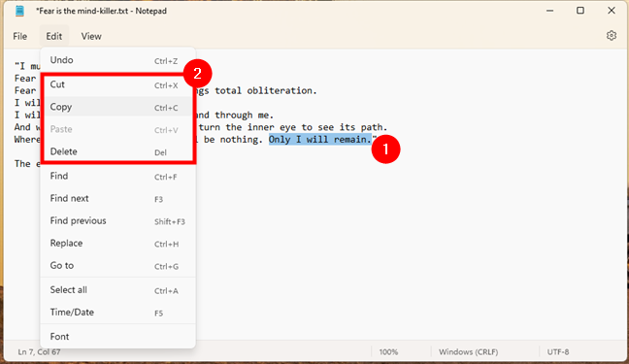Open the View menu
629x364 pixels.
click(x=91, y=36)
